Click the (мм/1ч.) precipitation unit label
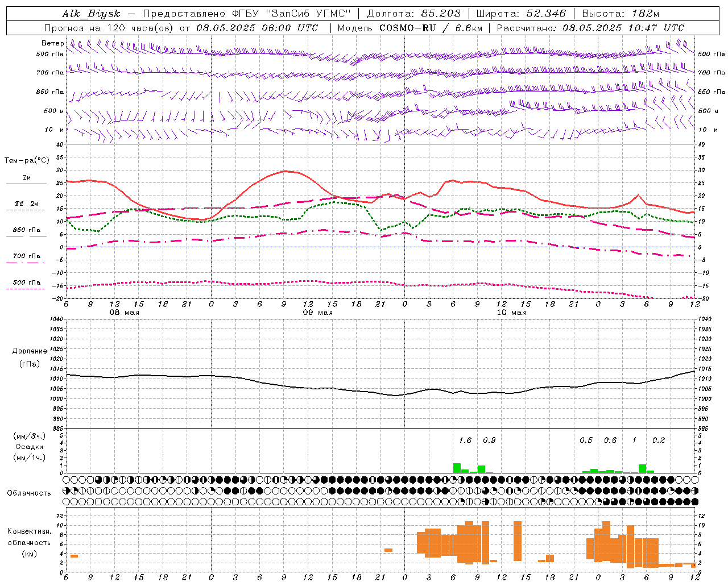 click(x=30, y=458)
